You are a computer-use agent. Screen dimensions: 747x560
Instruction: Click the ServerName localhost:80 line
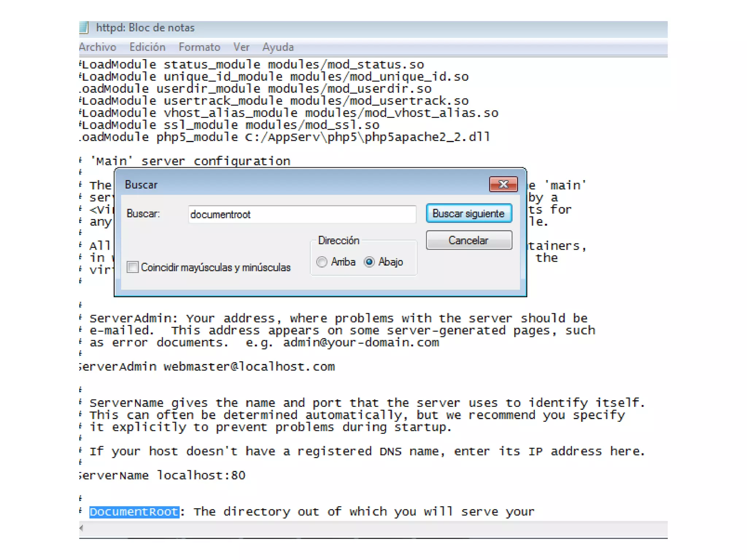163,475
